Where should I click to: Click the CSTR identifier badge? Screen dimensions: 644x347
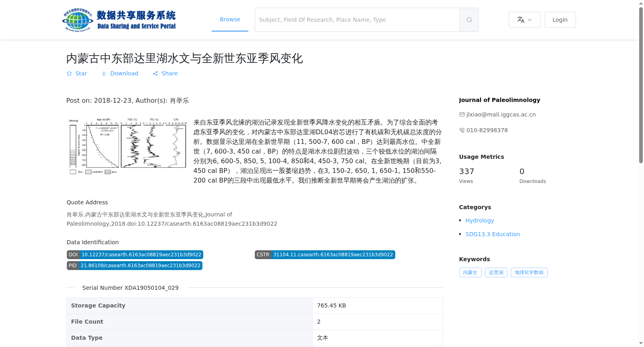325,255
